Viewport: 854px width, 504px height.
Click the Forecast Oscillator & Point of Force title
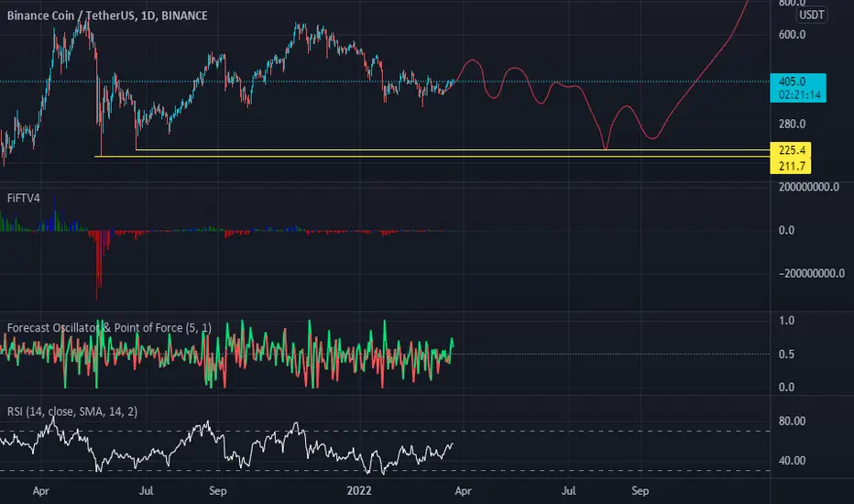pos(109,327)
